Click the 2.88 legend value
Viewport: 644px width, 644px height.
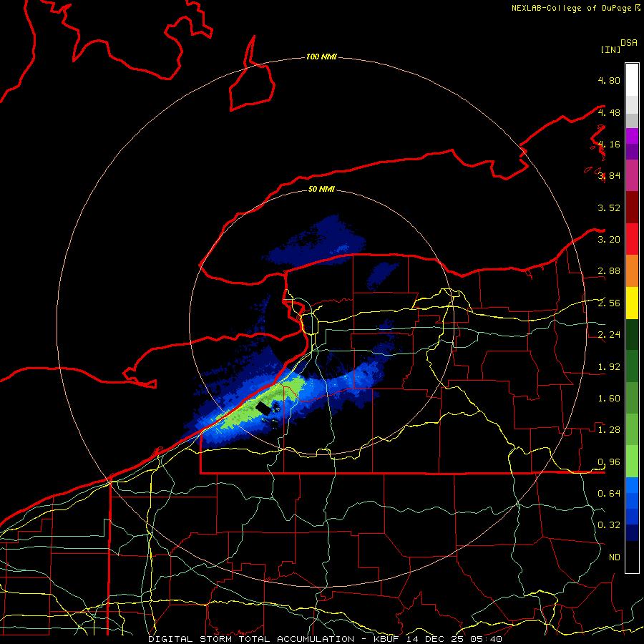click(x=609, y=271)
